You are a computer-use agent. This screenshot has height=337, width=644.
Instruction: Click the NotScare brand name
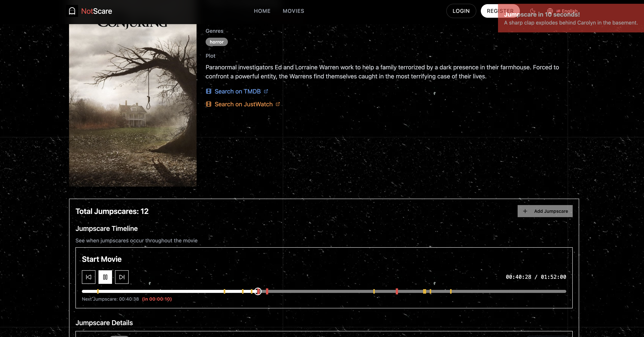pos(97,11)
